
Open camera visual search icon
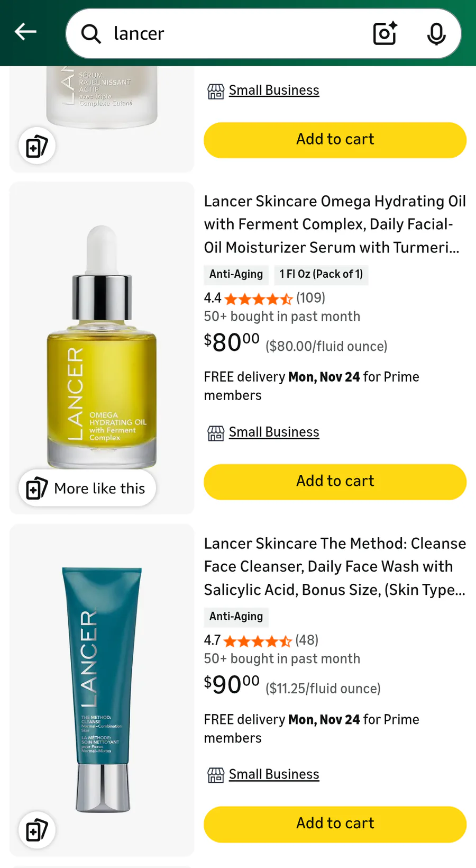tap(385, 33)
